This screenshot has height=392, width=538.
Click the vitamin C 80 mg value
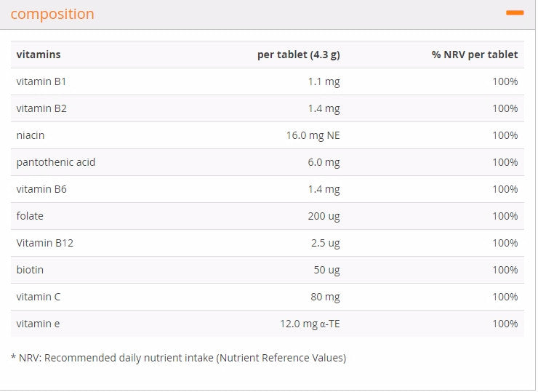tap(325, 297)
